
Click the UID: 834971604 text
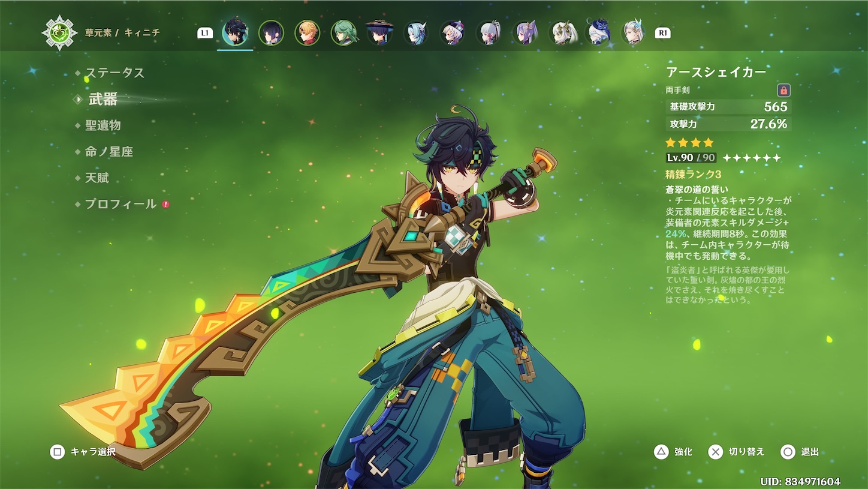point(800,482)
